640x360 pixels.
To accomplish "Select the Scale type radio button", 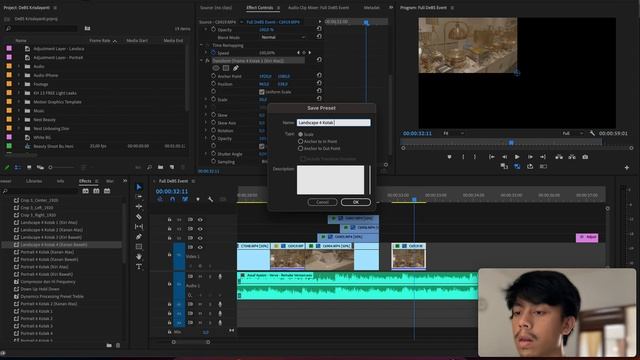I will click(300, 134).
